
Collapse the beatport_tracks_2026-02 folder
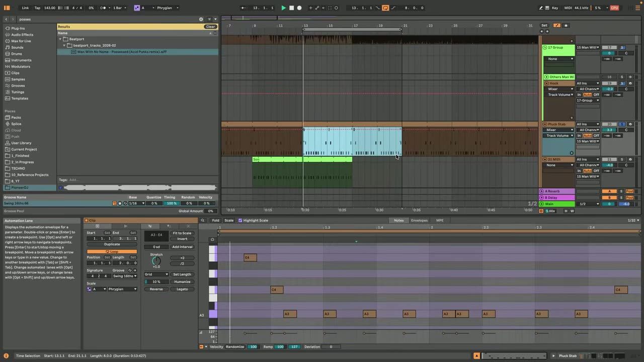coord(64,45)
